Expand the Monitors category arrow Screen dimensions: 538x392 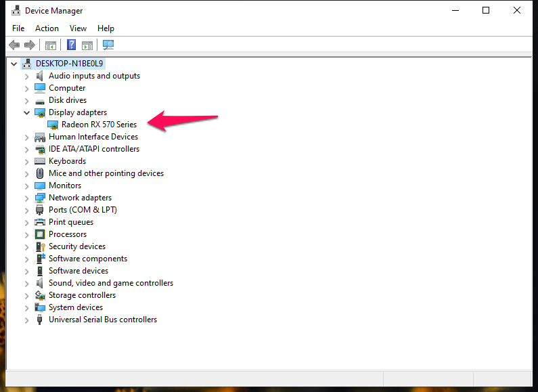tap(27, 186)
